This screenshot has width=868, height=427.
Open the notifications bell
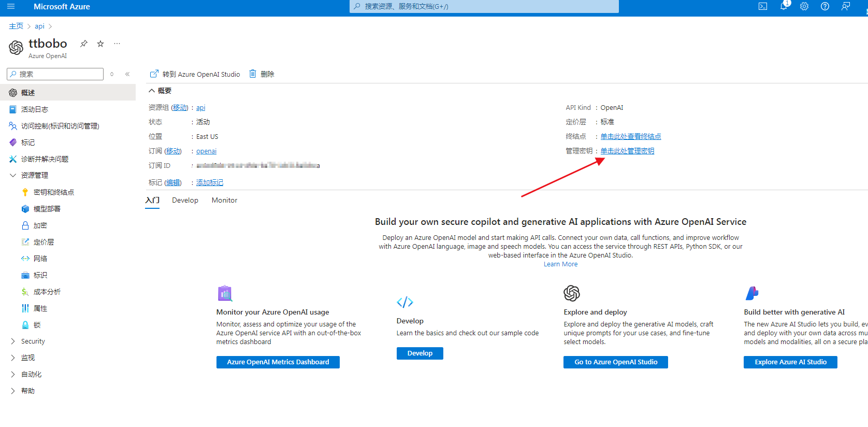[x=784, y=6]
